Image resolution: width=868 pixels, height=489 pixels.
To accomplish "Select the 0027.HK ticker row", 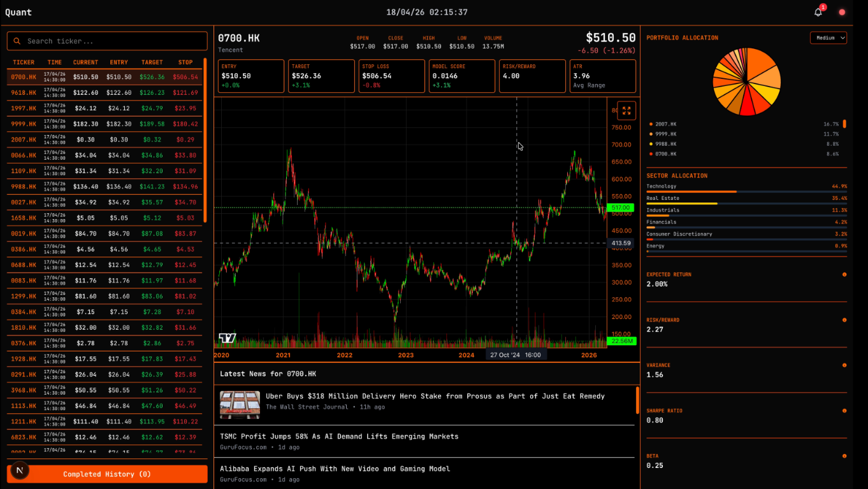I will tap(105, 202).
